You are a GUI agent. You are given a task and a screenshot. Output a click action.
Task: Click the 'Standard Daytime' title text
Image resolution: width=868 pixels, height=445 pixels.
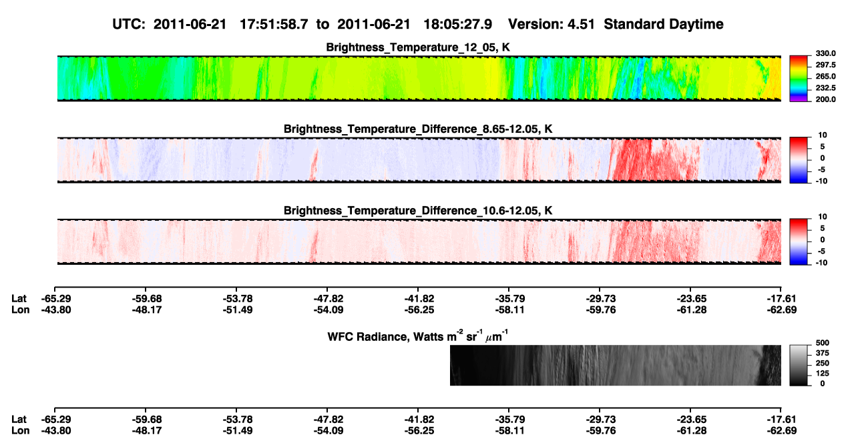coord(662,25)
